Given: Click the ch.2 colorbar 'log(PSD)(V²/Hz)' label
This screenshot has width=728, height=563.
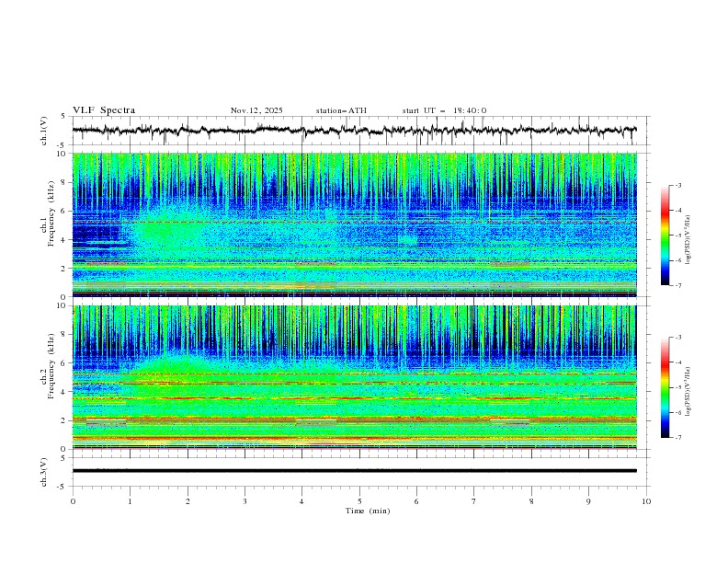Looking at the screenshot, I should point(688,392).
